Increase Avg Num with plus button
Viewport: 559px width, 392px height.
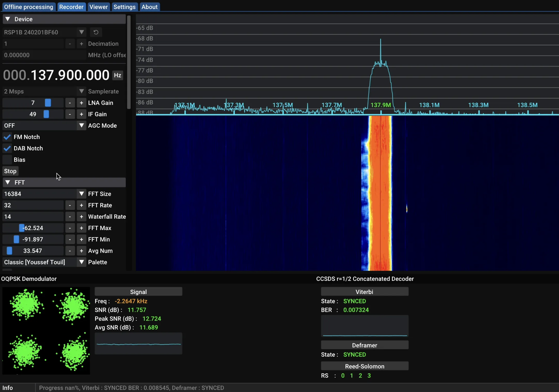(81, 251)
